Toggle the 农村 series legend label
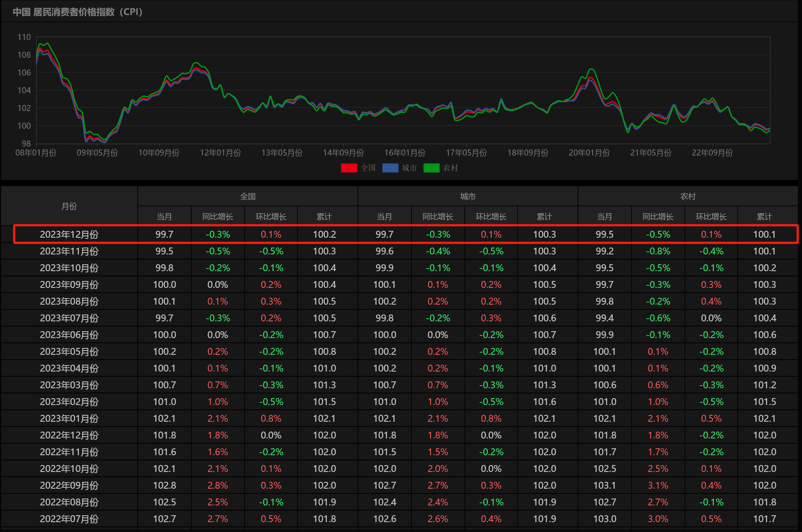Viewport: 802px width, 532px height. tap(451, 168)
